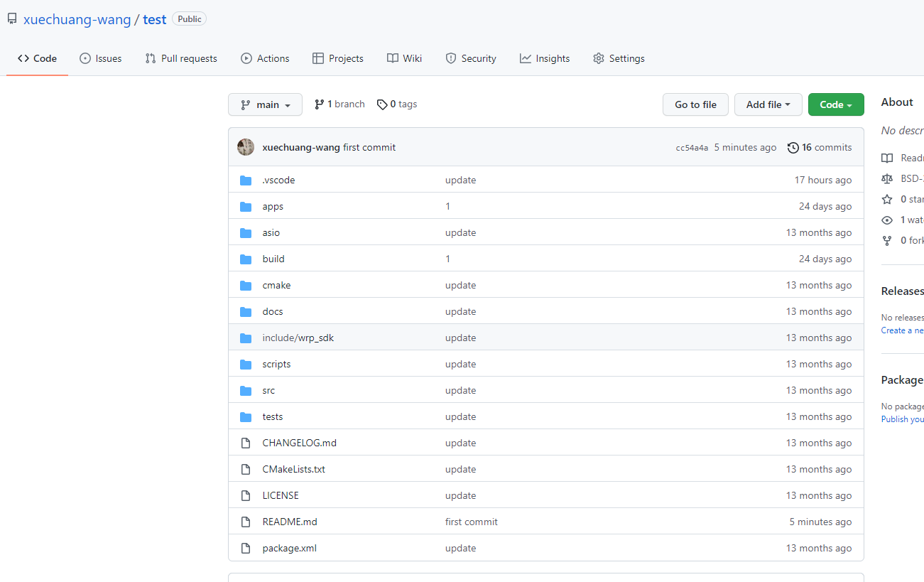Click the .vscode folder icon
This screenshot has height=582, width=924.
(x=246, y=180)
